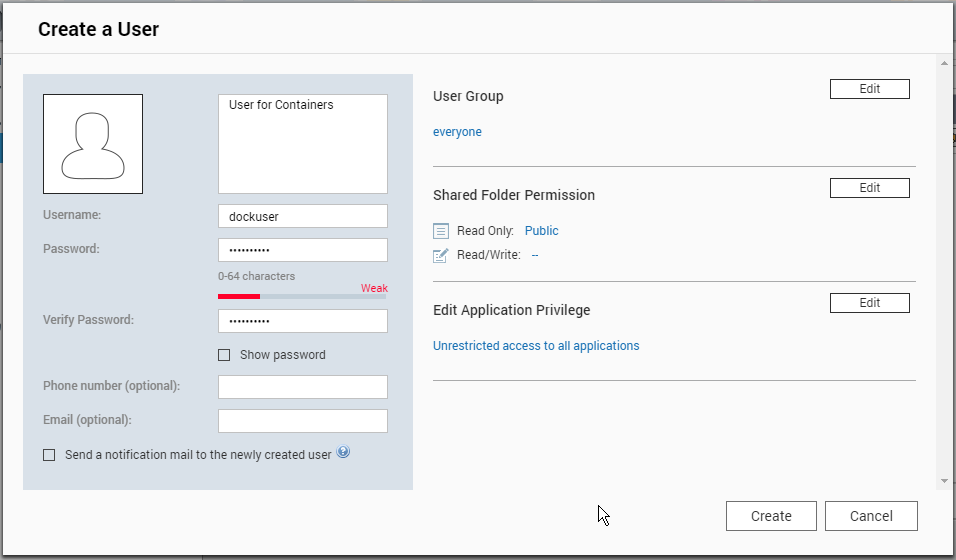Click the Read/Write permission pencil icon
This screenshot has height=560, width=956.
[x=441, y=256]
